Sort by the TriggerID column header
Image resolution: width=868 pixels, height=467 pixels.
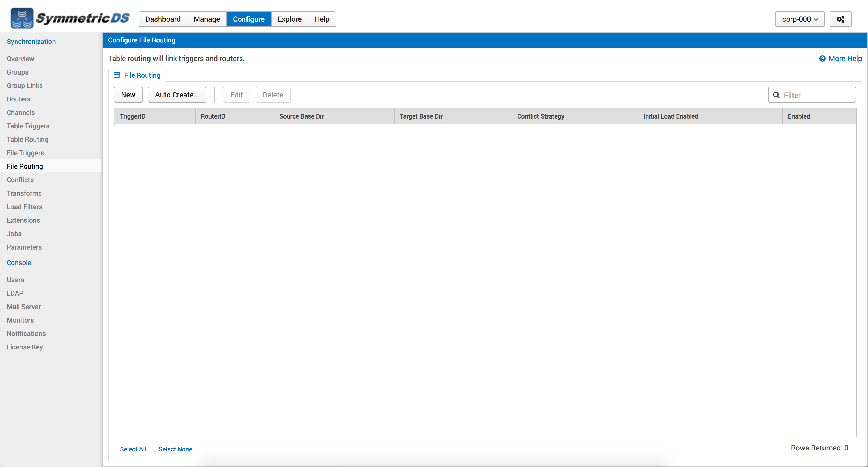point(155,116)
